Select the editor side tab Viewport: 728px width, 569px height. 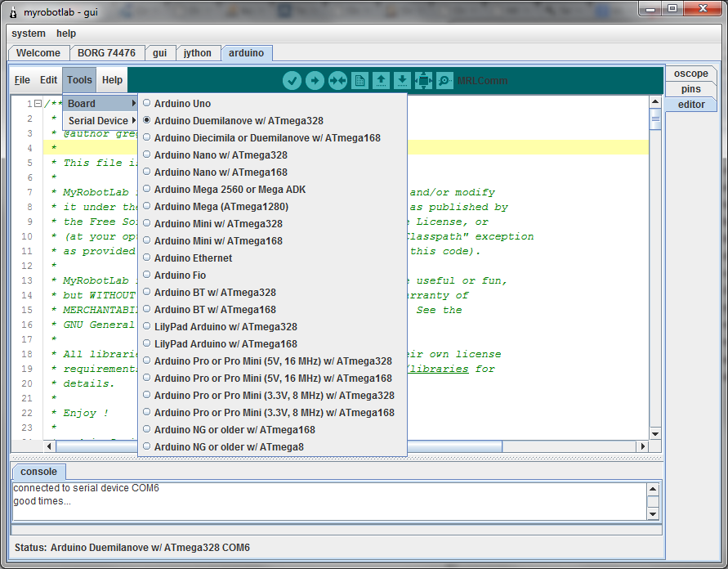(691, 105)
